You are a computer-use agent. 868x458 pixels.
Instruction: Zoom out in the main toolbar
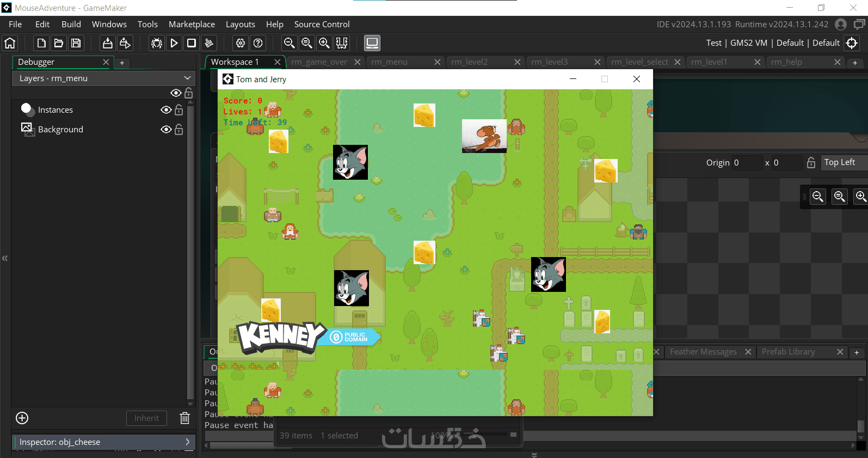290,43
